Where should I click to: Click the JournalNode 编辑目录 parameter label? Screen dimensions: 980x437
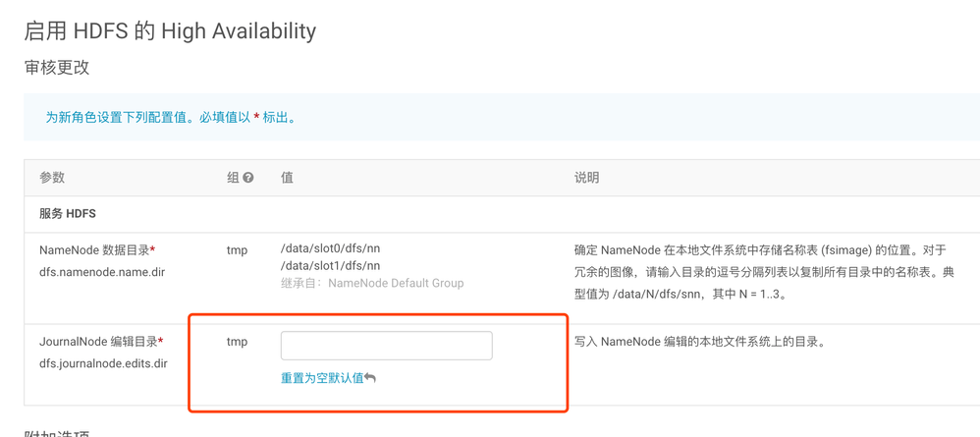[100, 342]
